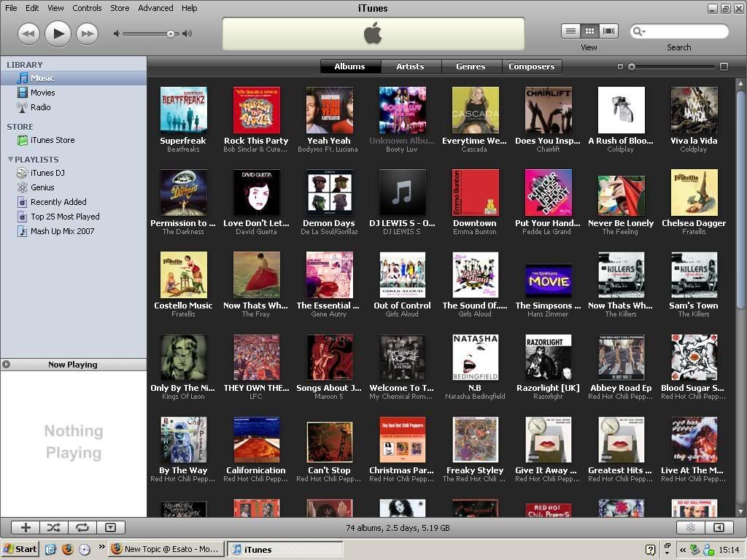
Task: Select the Albums tab
Action: pos(350,66)
